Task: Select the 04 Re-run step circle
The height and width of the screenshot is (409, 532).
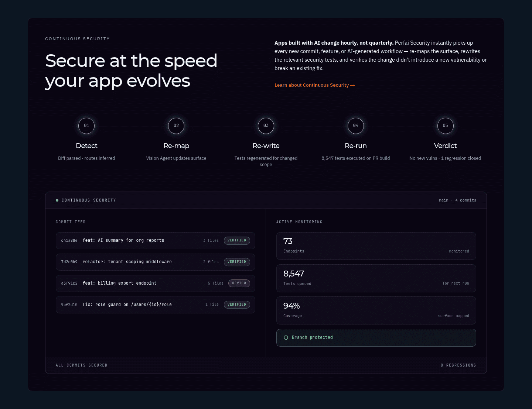Action: (x=356, y=126)
